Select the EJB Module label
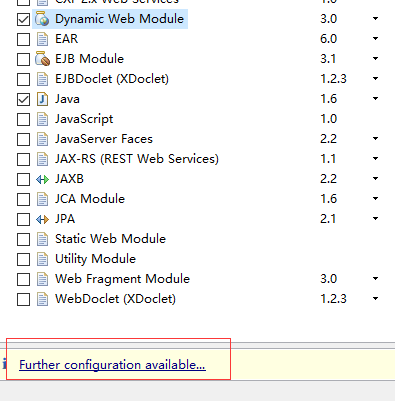395x401 pixels. coord(89,59)
